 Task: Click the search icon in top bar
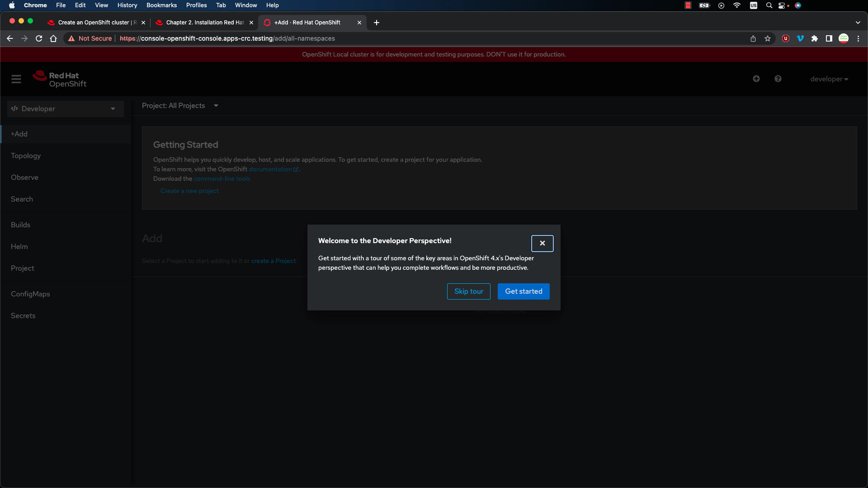pos(768,5)
